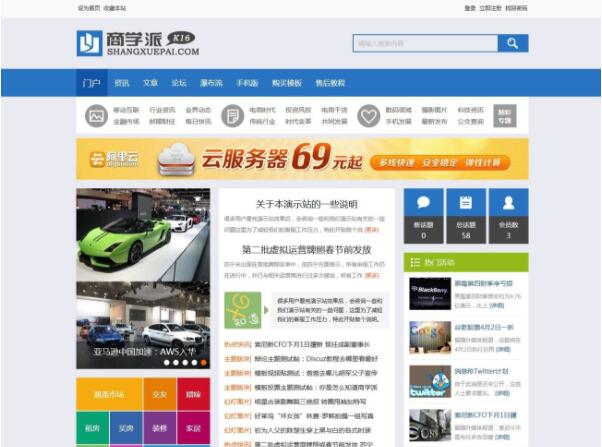The height and width of the screenshot is (447, 602).
Task: Click the calendar 总话题 icon
Action: point(466,202)
